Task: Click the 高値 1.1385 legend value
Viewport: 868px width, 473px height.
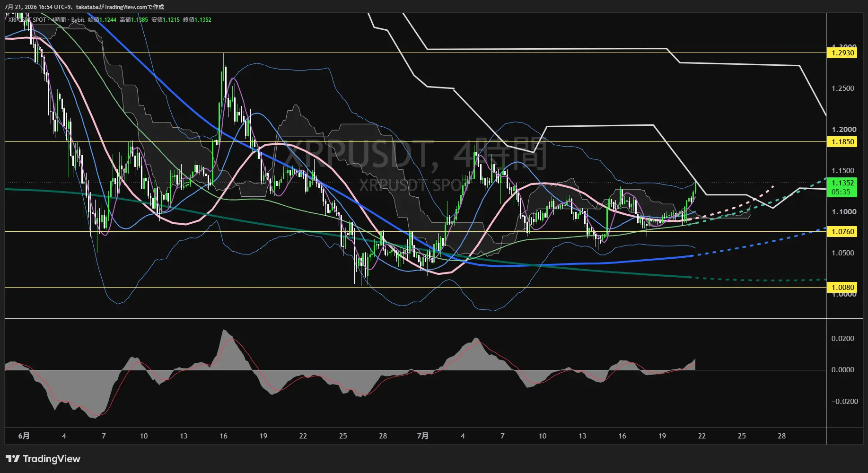Action: [x=134, y=20]
